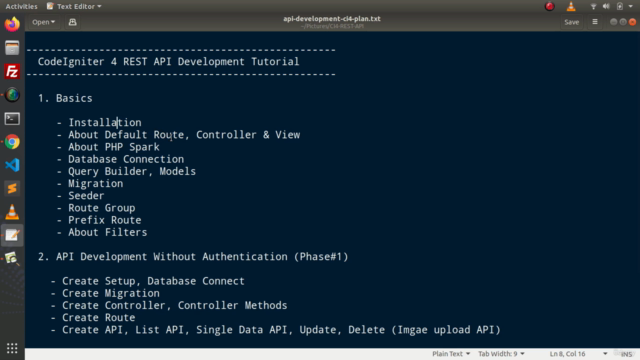Click '2. API Development Without Authentication' line
640x360 pixels.
(193, 257)
